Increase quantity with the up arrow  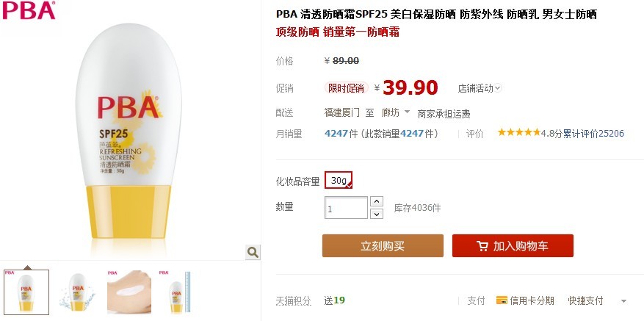[x=377, y=201]
